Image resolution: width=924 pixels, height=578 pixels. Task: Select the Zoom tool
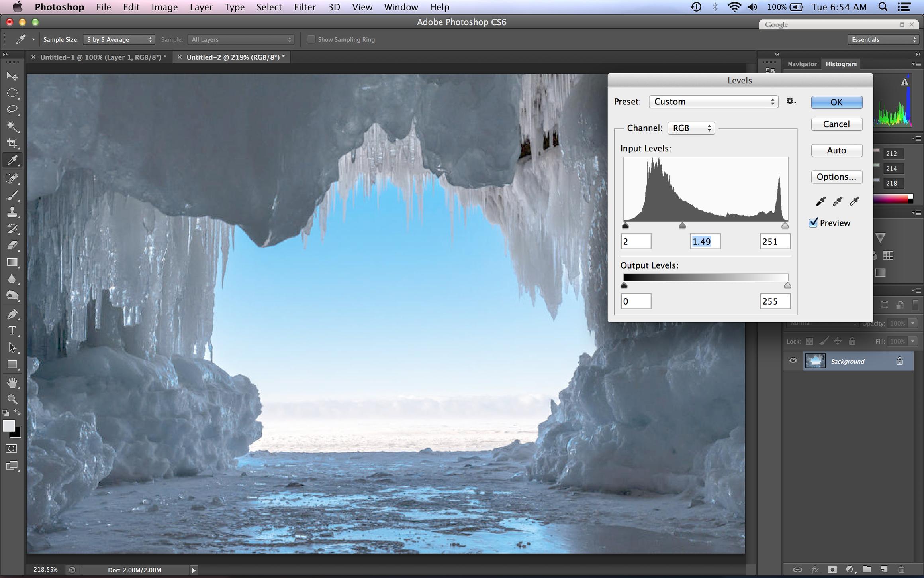click(x=12, y=399)
